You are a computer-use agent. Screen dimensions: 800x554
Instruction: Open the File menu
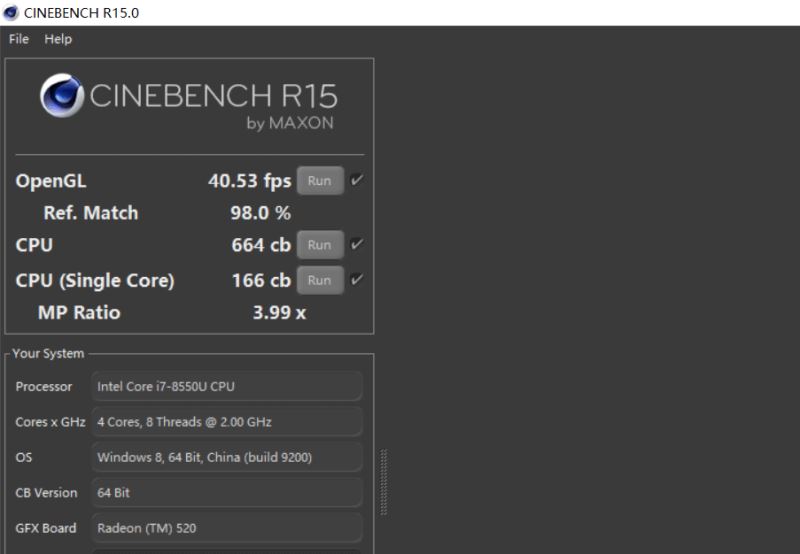pyautogui.click(x=19, y=39)
